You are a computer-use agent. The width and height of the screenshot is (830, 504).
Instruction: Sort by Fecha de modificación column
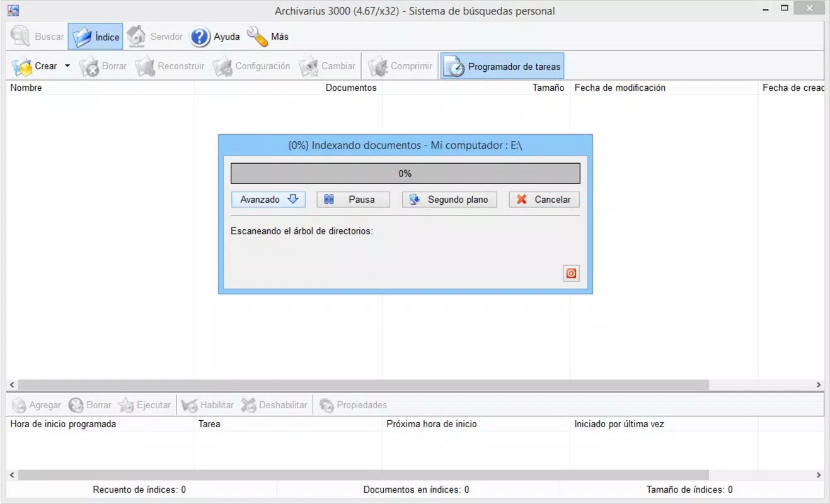(x=664, y=88)
